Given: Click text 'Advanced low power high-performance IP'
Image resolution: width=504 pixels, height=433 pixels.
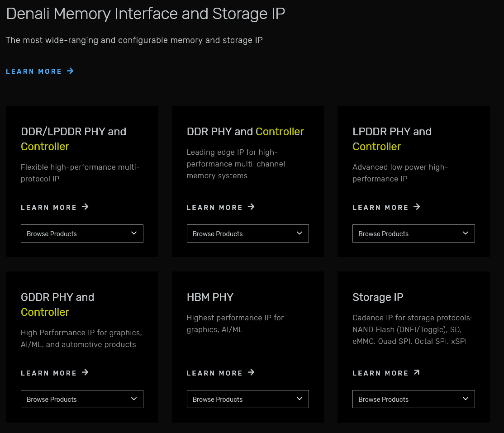Looking at the screenshot, I should (x=400, y=173).
